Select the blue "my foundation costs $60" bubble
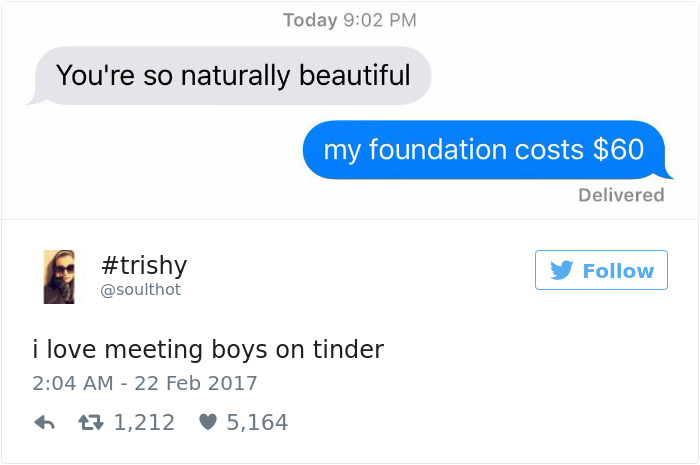 point(484,150)
